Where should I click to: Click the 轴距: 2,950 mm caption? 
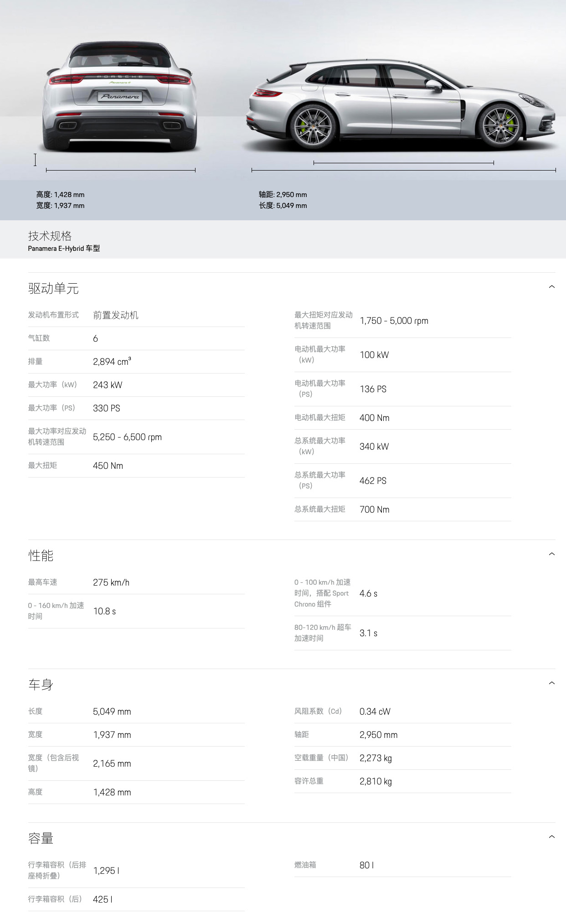point(283,195)
